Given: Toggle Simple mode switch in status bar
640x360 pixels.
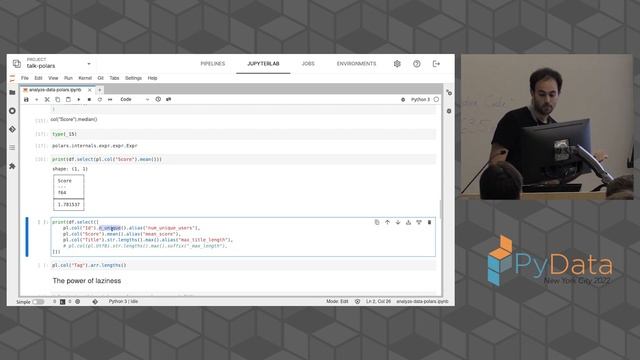Looking at the screenshot, I should (38, 302).
